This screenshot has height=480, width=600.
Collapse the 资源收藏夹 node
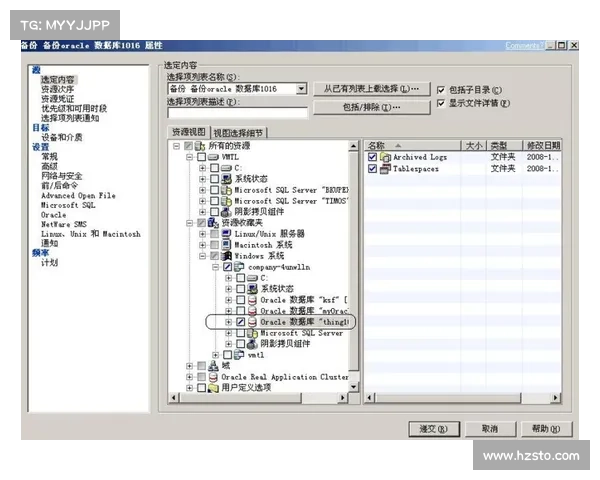coord(189,223)
